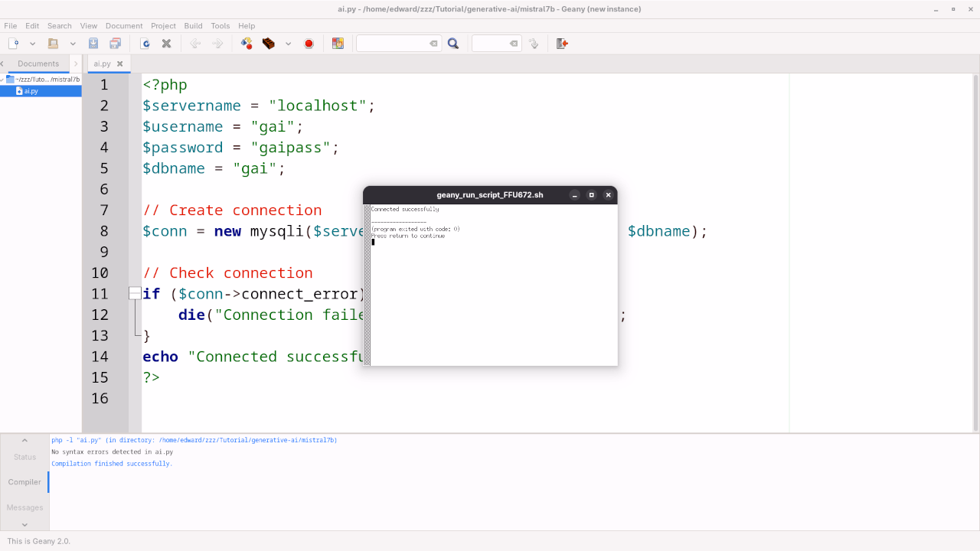Clear the goto line field
This screenshot has width=980, height=551.
[514, 44]
